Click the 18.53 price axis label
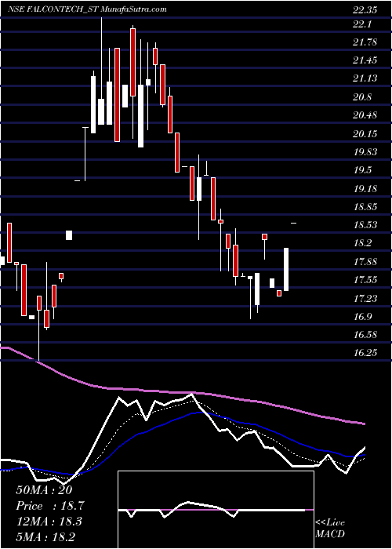 [x=365, y=225]
